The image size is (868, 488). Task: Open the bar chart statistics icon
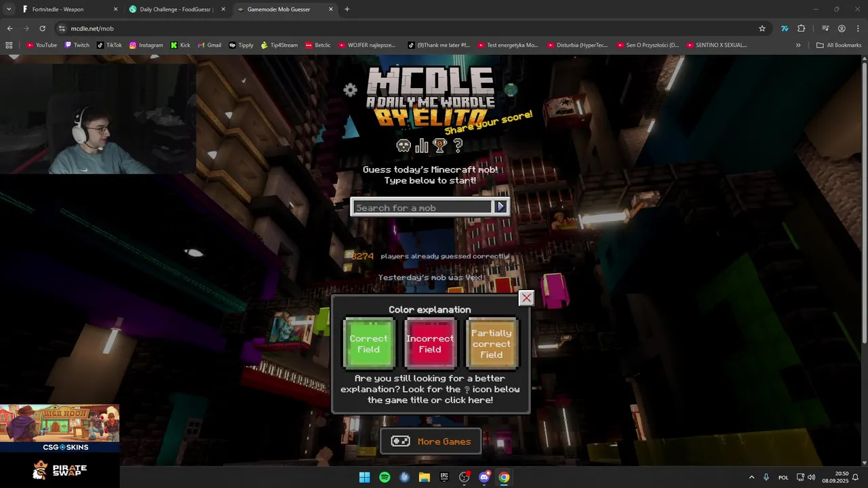pos(422,145)
